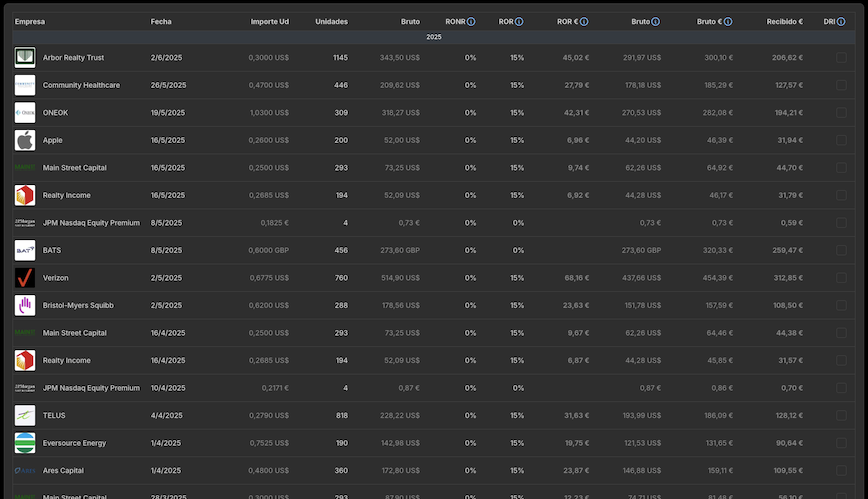The height and width of the screenshot is (499, 868).
Task: Open the Apple logo icon
Action: 25,140
